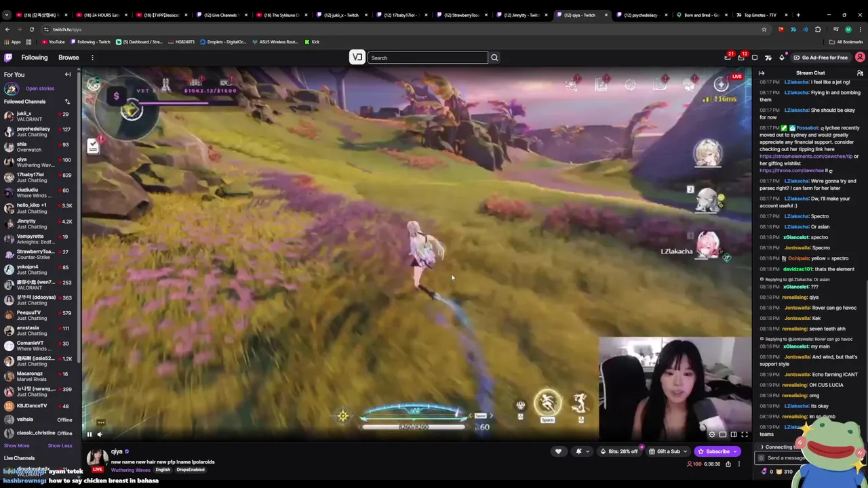This screenshot has width=868, height=488.
Task: Open the three-dot more menu beside Browse
Action: click(x=92, y=58)
